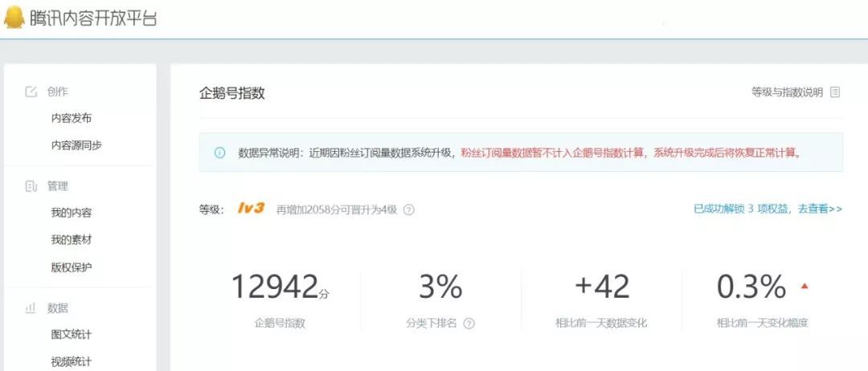Open 内容源同步 in sidebar

click(76, 145)
